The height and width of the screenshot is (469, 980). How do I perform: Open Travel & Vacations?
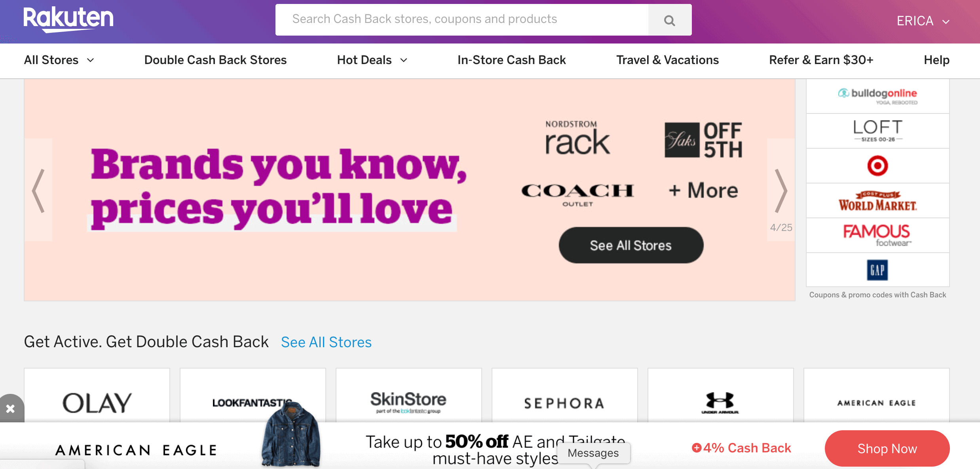[667, 60]
